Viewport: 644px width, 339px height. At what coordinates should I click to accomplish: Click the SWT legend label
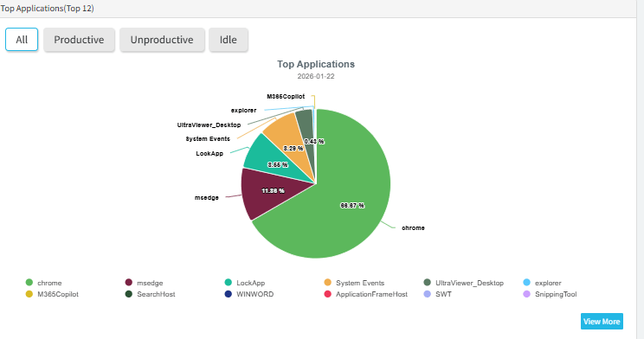tap(443, 294)
